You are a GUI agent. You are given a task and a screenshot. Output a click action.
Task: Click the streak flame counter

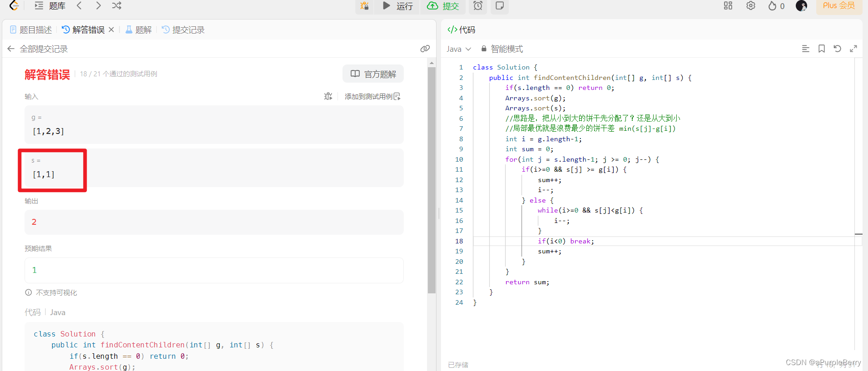(776, 6)
